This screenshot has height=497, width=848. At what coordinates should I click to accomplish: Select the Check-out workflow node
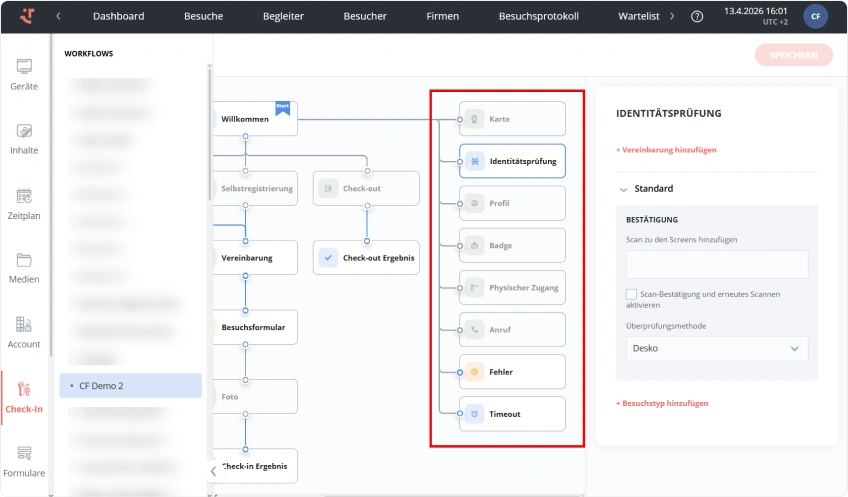pos(366,188)
